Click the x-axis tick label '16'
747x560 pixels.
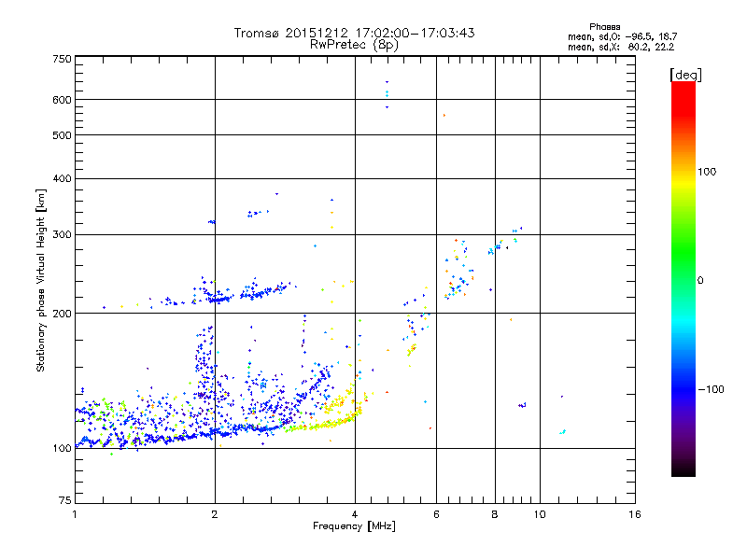tap(635, 514)
